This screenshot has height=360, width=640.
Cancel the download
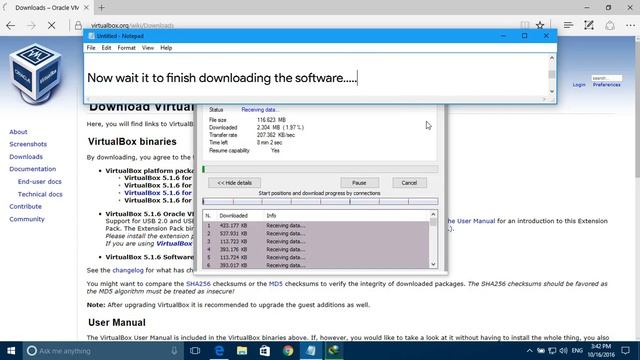point(409,183)
